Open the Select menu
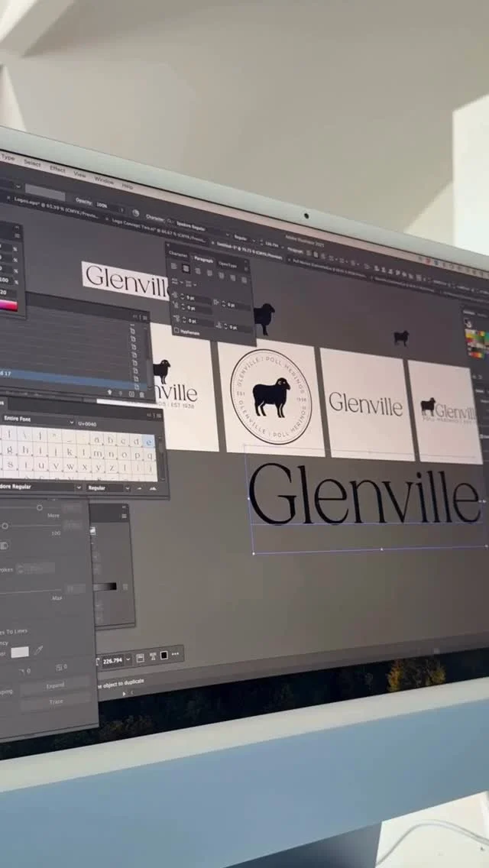 (32, 164)
